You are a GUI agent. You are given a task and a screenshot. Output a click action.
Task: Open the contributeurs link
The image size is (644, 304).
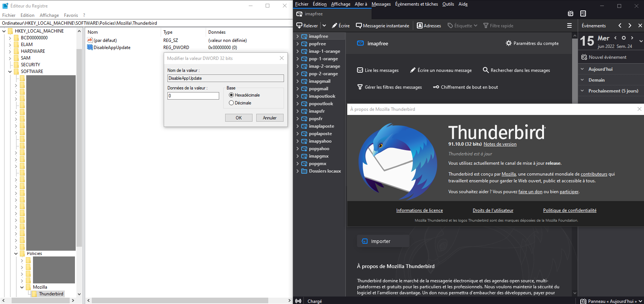594,174
